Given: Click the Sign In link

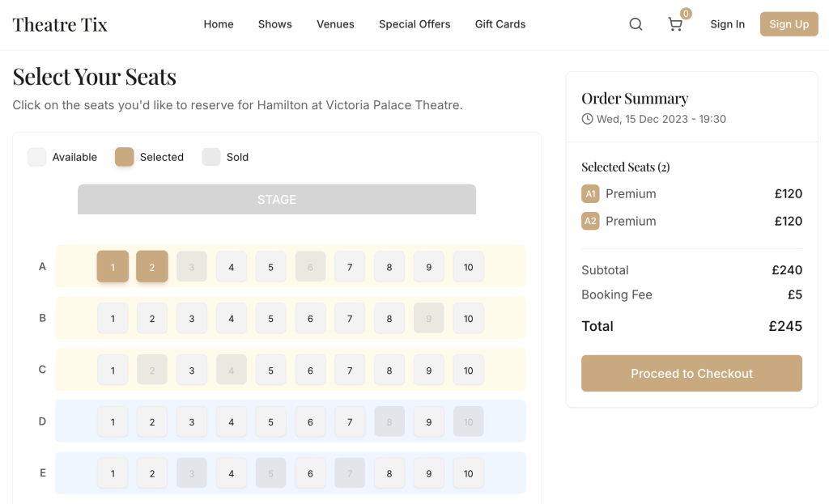Looking at the screenshot, I should pyautogui.click(x=727, y=24).
